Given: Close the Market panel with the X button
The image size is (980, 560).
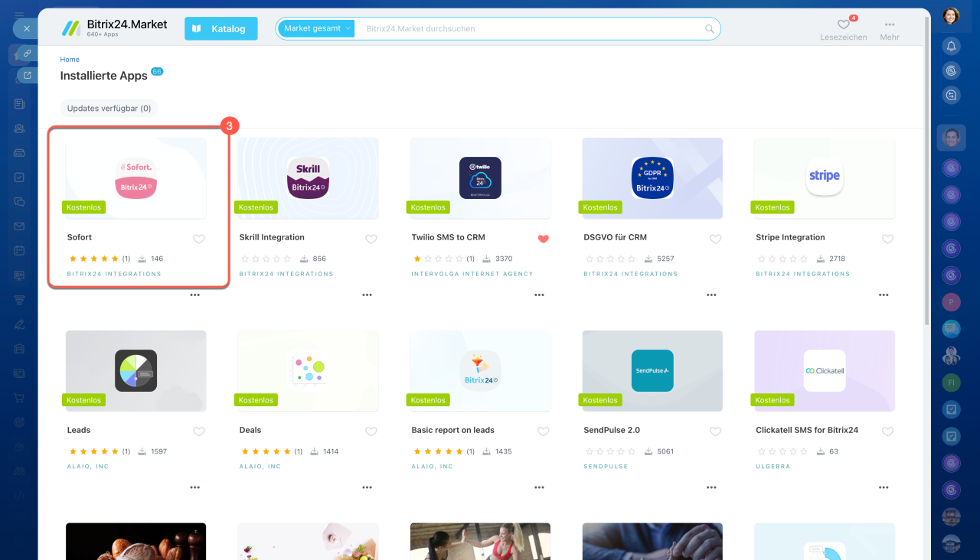Looking at the screenshot, I should [26, 28].
